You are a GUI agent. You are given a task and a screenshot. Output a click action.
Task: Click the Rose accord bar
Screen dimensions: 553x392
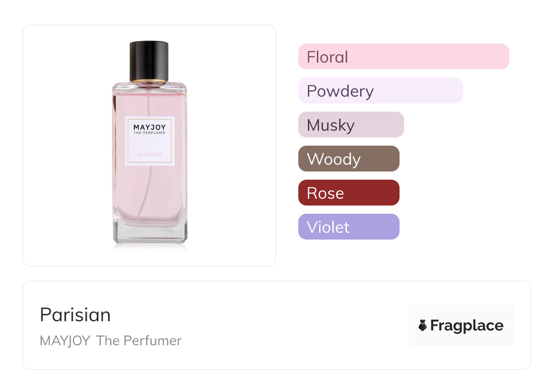(x=348, y=193)
